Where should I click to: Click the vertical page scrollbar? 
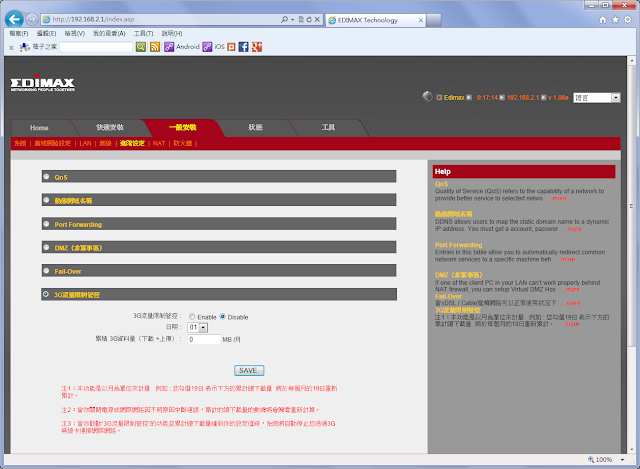(x=631, y=207)
